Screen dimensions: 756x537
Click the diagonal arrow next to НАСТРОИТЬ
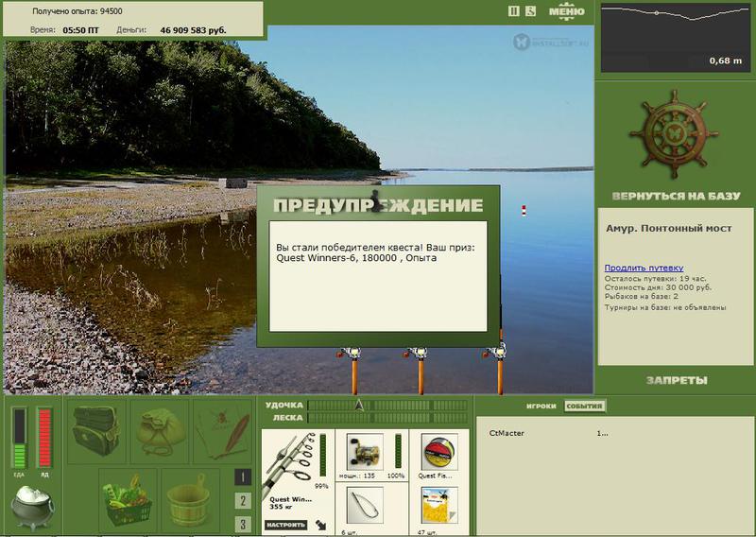[x=320, y=525]
